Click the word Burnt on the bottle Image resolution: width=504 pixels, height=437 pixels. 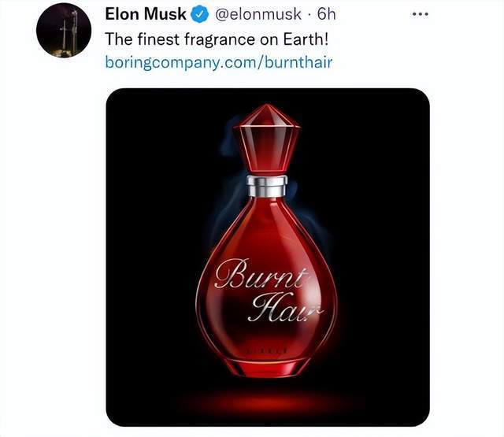(x=262, y=274)
